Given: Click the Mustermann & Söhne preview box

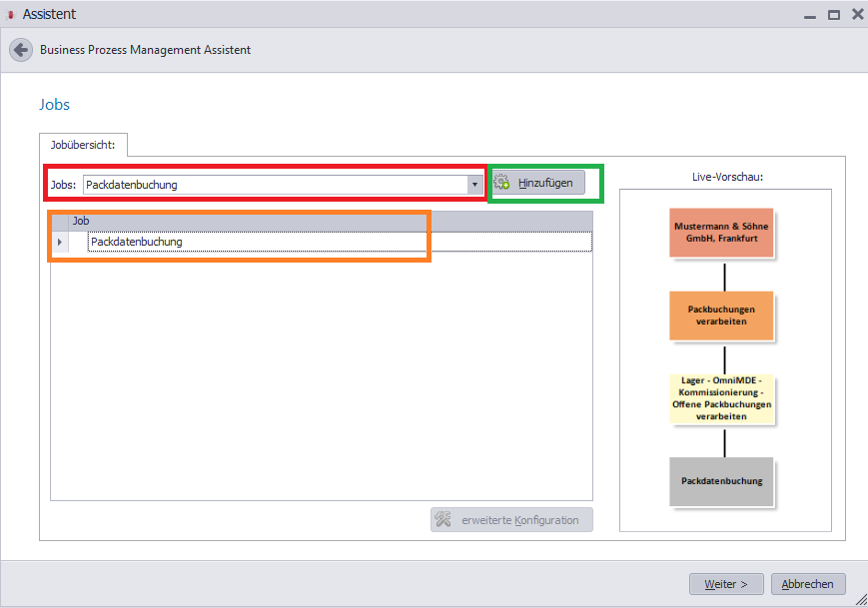Looking at the screenshot, I should (x=721, y=233).
